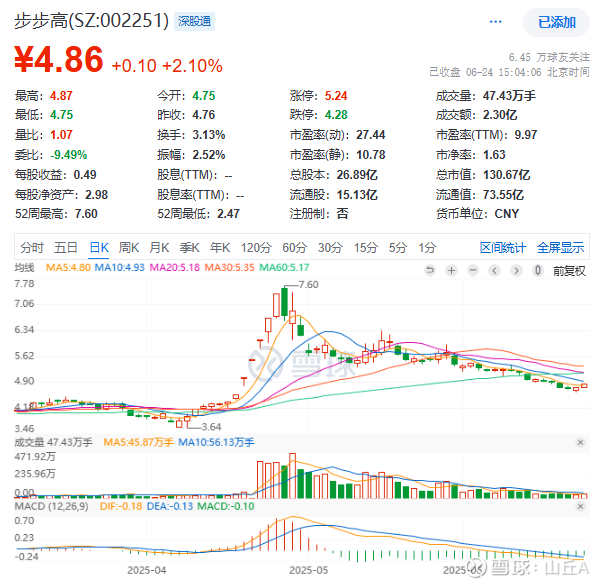606x586 pixels.
Task: Click the stock title 步步高(SZ:002251)
Action: click(92, 21)
